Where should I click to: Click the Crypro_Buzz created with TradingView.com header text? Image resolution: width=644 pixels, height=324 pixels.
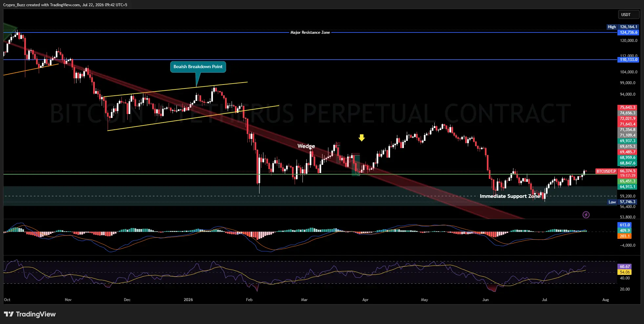tap(65, 5)
